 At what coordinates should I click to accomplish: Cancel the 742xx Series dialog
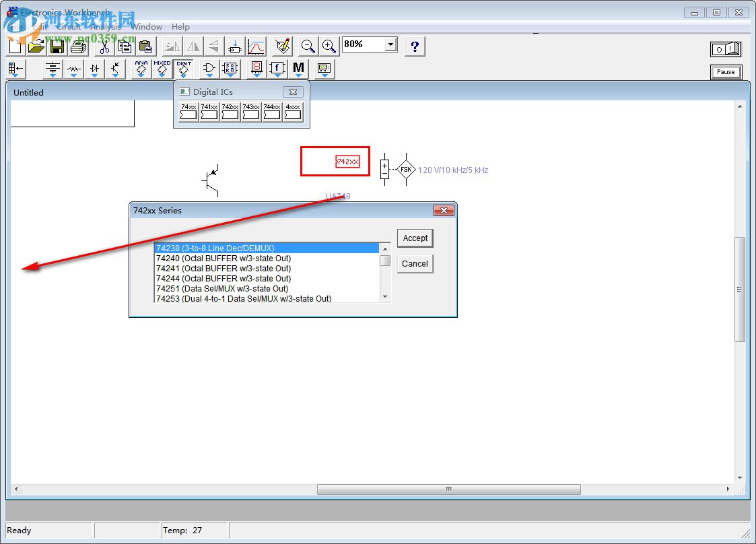click(415, 263)
